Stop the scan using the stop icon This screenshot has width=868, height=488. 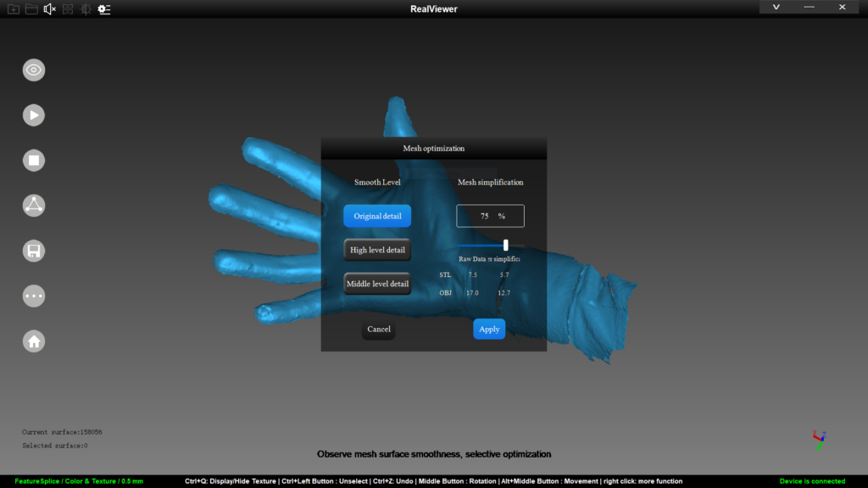point(34,159)
